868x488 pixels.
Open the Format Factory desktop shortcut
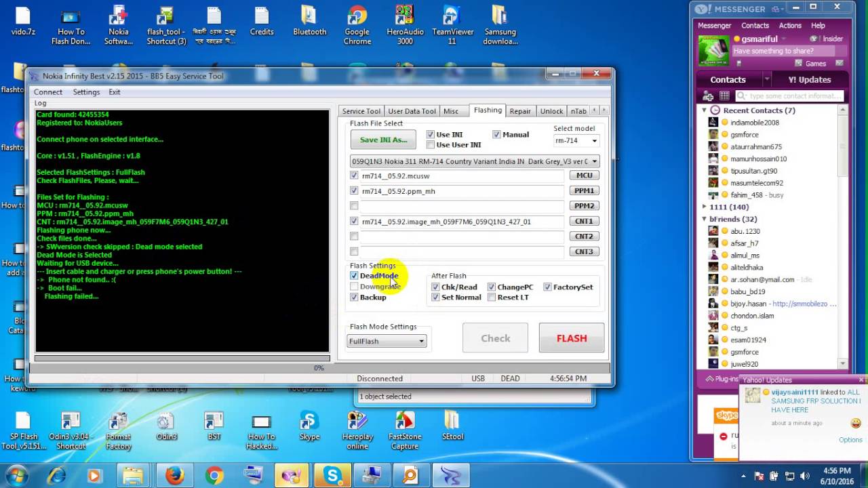[x=118, y=431]
